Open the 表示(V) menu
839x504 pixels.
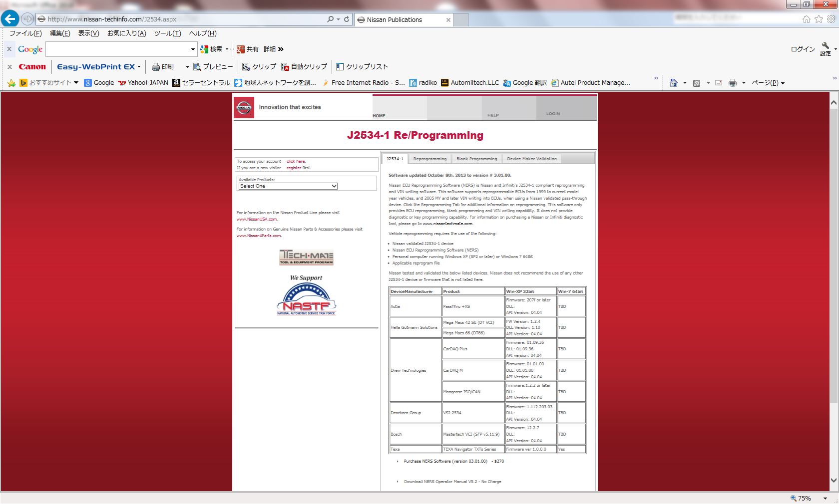point(88,33)
